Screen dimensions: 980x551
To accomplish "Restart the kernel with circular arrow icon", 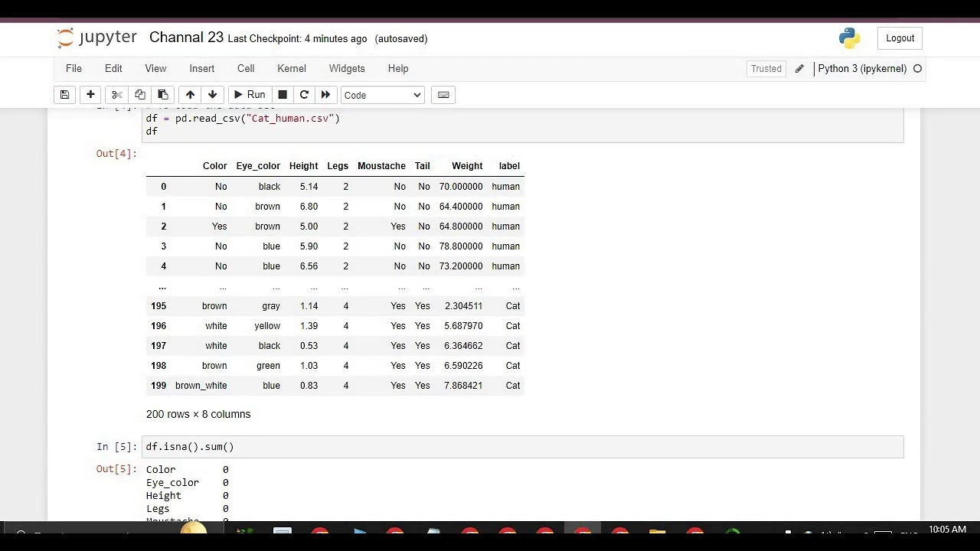I will [304, 95].
